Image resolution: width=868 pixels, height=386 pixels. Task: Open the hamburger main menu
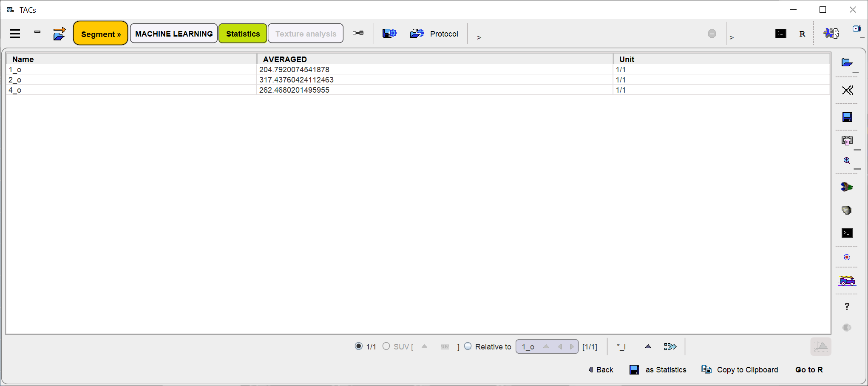[x=15, y=34]
